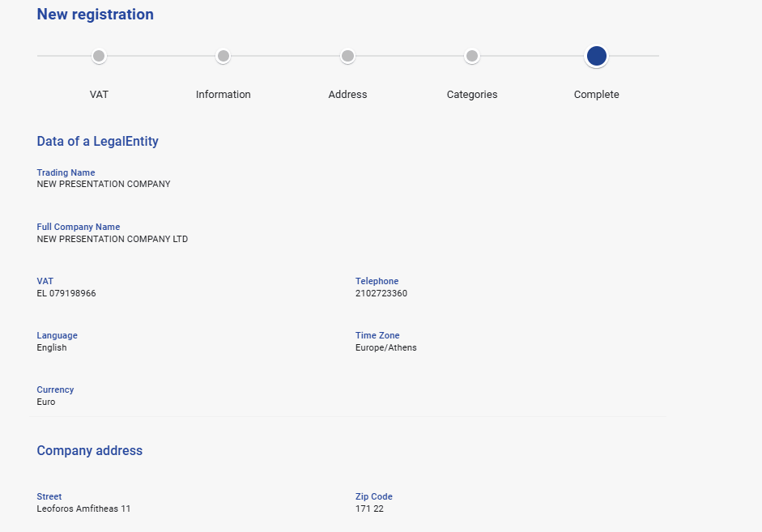Click the VAT step label
Viewport: 762px width, 532px height.
pos(99,95)
